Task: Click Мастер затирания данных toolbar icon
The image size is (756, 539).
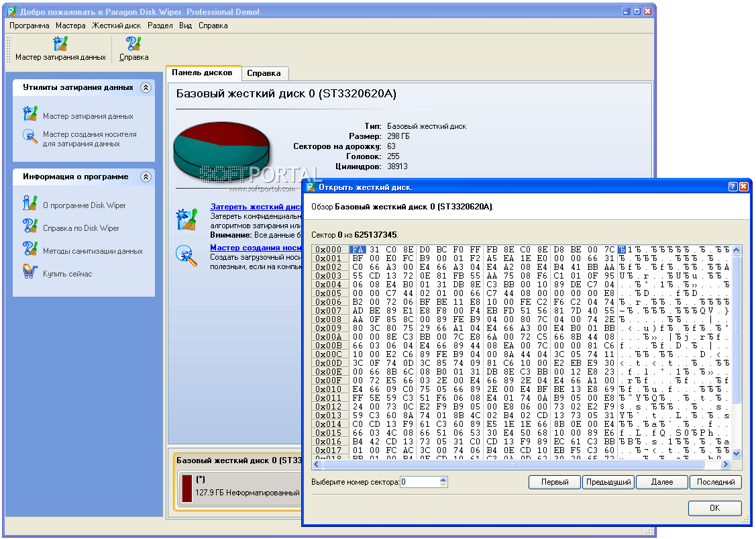Action: (x=60, y=44)
